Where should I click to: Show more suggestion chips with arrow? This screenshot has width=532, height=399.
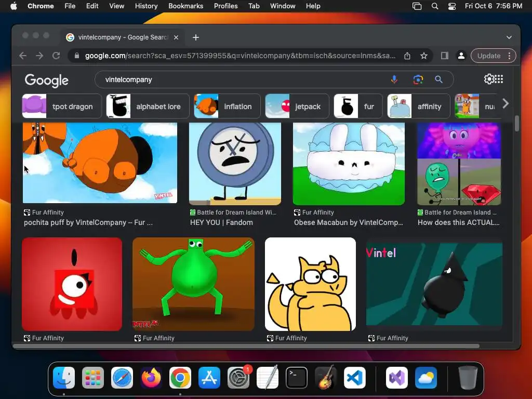click(x=506, y=103)
